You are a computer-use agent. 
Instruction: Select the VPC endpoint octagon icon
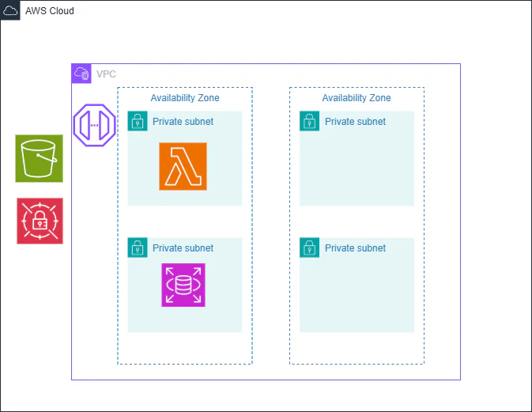(95, 125)
